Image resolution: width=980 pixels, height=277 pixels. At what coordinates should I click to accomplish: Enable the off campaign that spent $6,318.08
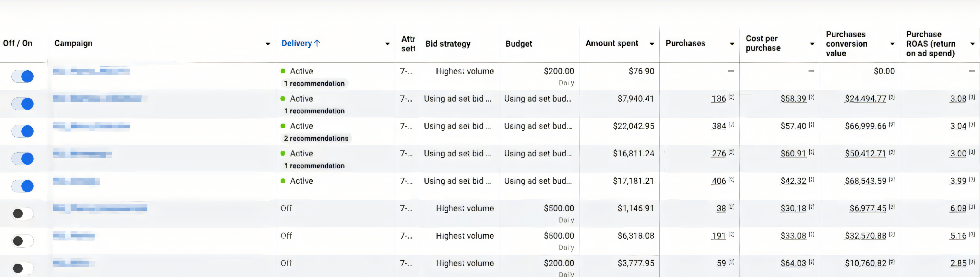(x=23, y=241)
